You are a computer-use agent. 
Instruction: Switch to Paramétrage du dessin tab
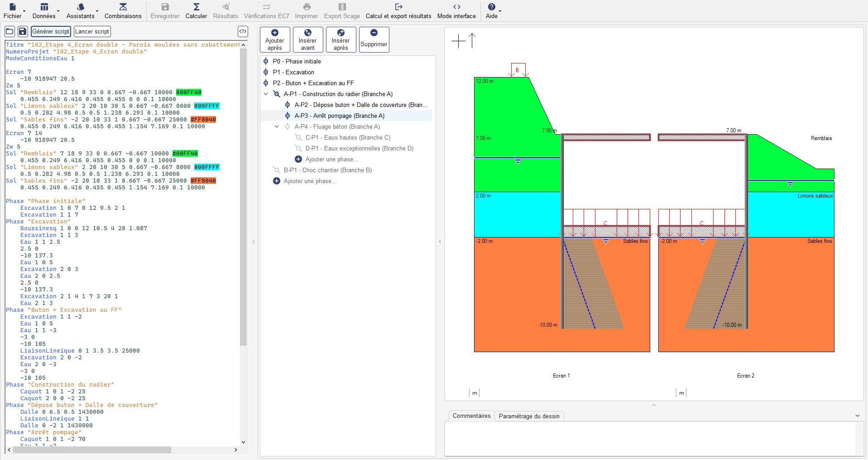tap(529, 416)
